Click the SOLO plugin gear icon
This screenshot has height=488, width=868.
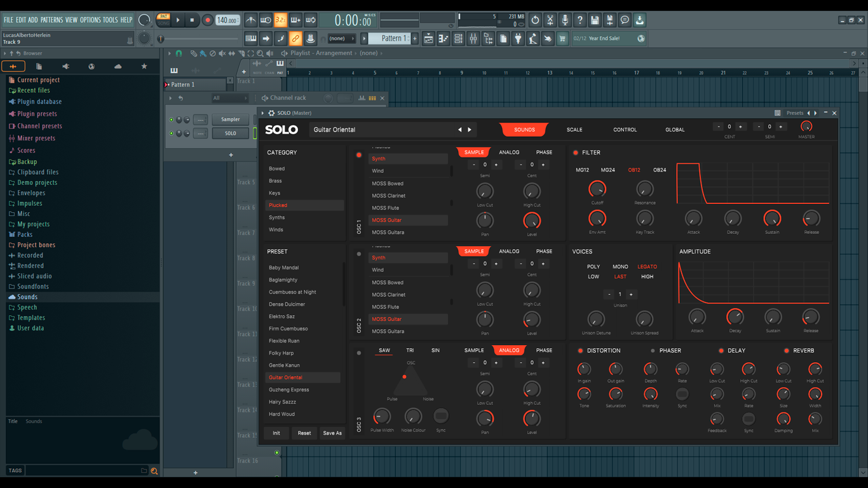(271, 113)
